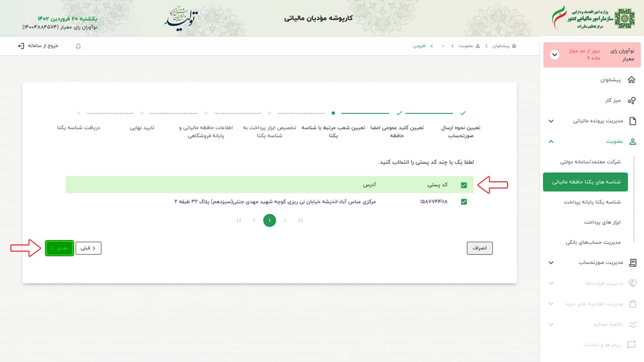Viewport: 644px width, 362px height.
Task: Expand 'مدیریت اطلاعیه های خرید' chevron
Action: coord(551,304)
